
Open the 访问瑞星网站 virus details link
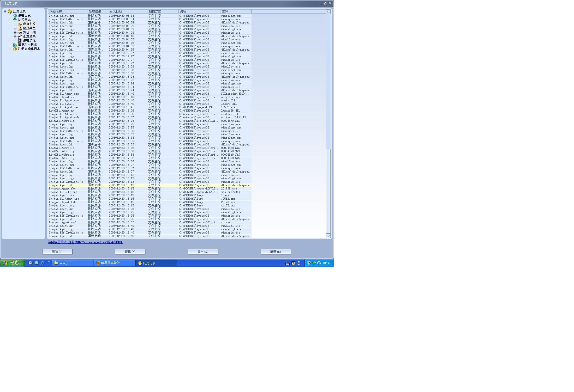(x=85, y=242)
